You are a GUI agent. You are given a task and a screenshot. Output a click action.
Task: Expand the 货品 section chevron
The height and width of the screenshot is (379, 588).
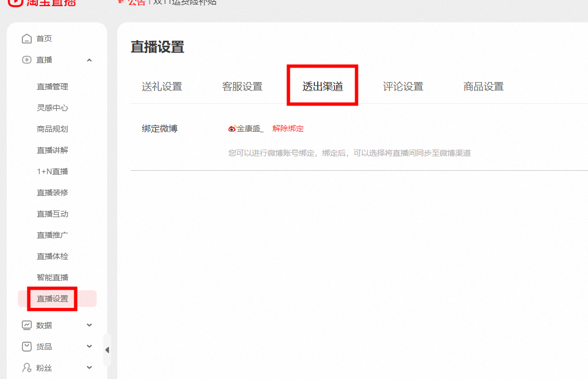89,347
